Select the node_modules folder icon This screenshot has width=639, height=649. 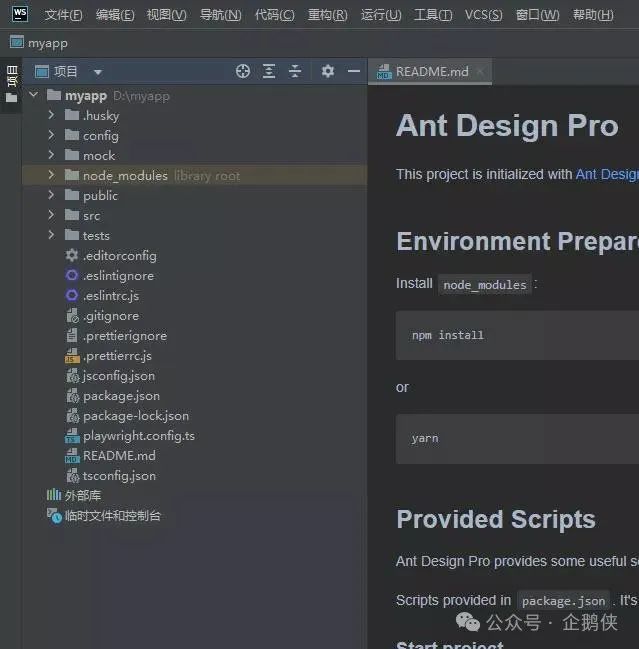(72, 175)
